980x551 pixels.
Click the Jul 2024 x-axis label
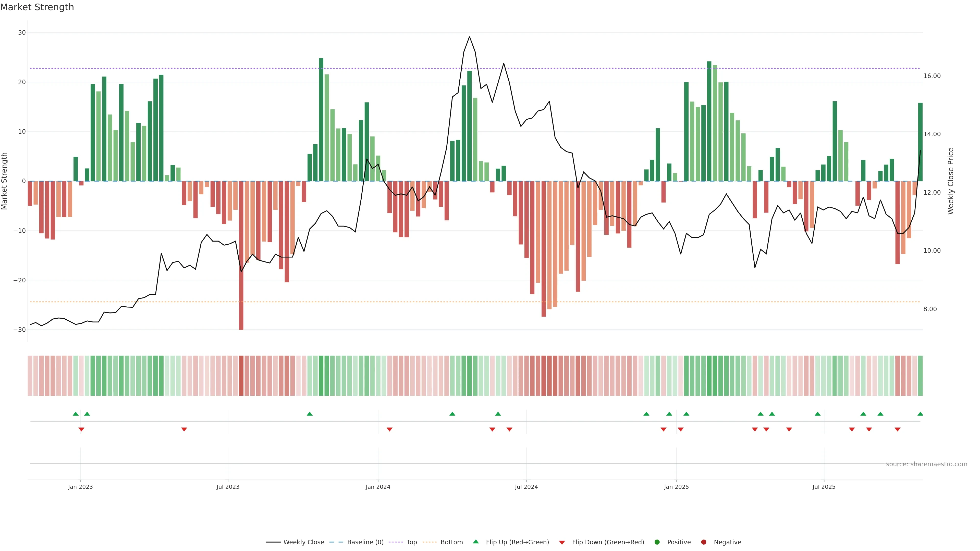coord(526,487)
